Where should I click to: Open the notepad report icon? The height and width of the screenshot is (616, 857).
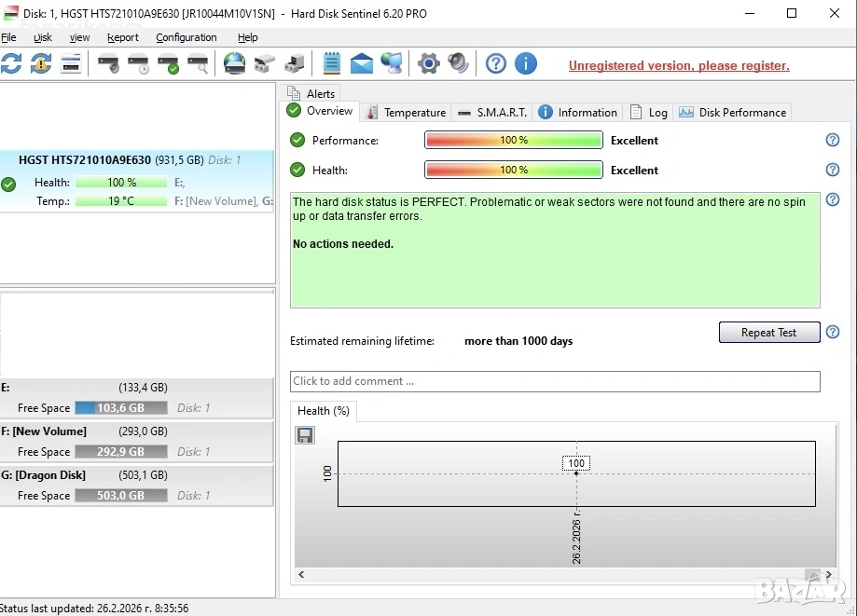coord(331,63)
